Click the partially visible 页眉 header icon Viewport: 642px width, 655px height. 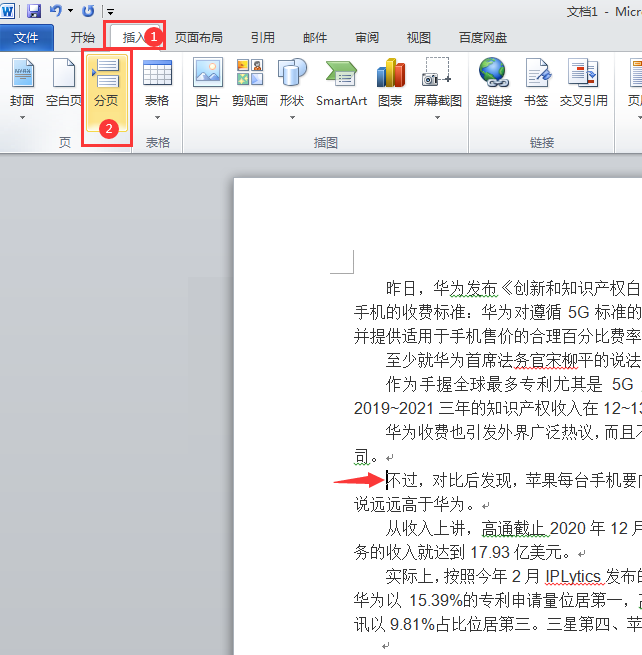(x=635, y=74)
